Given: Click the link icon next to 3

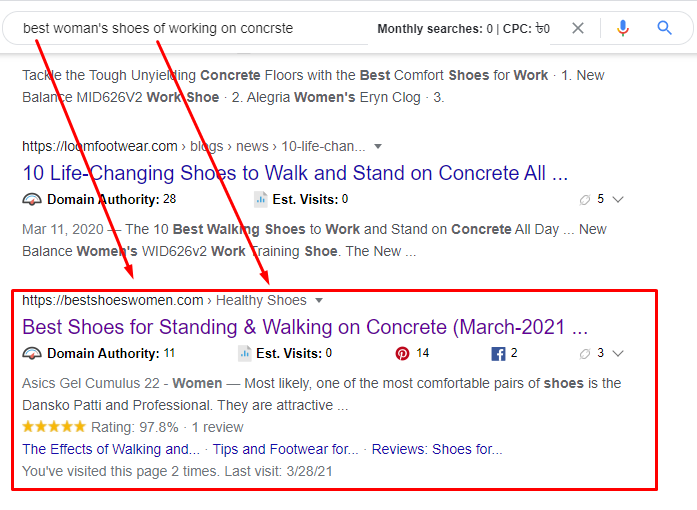Looking at the screenshot, I should (x=584, y=353).
